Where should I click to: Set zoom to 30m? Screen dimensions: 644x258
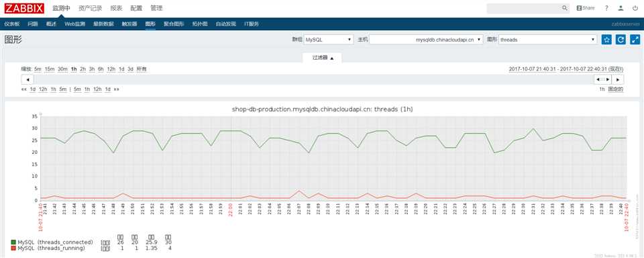pos(62,69)
